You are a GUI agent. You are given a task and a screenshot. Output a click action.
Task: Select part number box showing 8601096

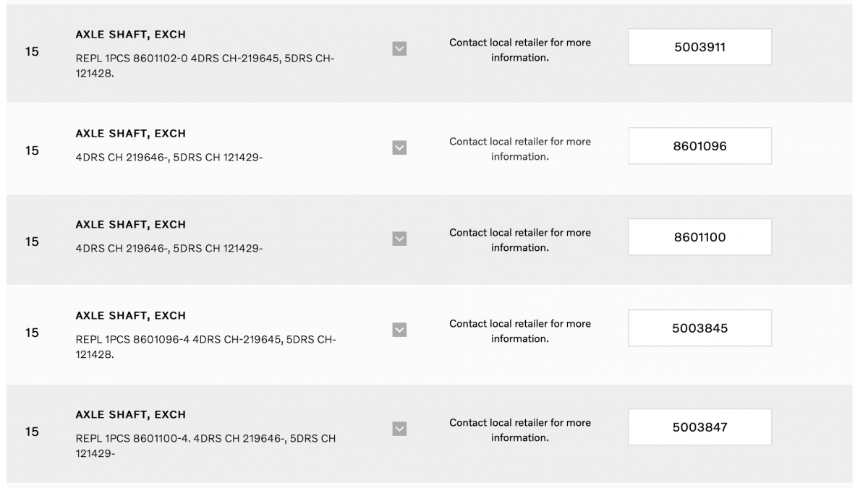(699, 145)
